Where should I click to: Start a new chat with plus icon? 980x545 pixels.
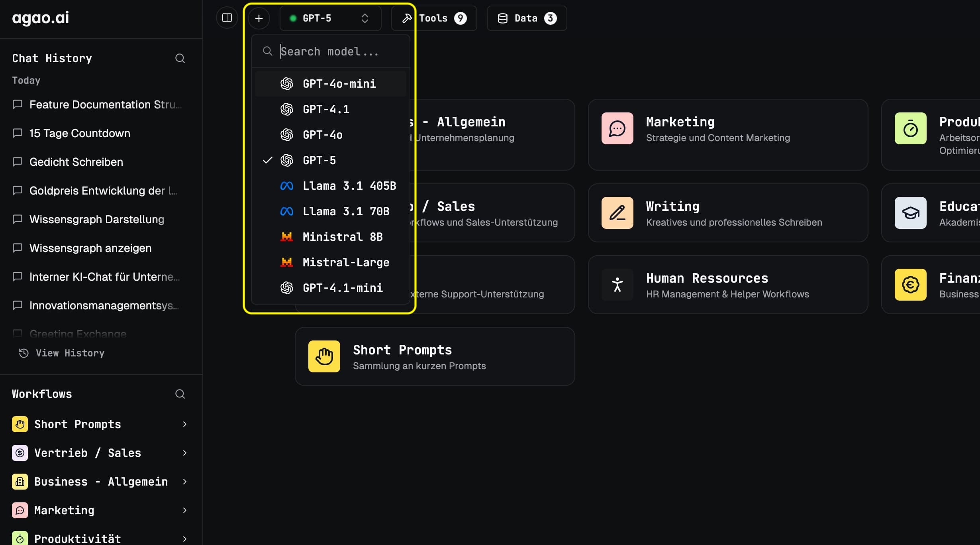[x=259, y=18]
